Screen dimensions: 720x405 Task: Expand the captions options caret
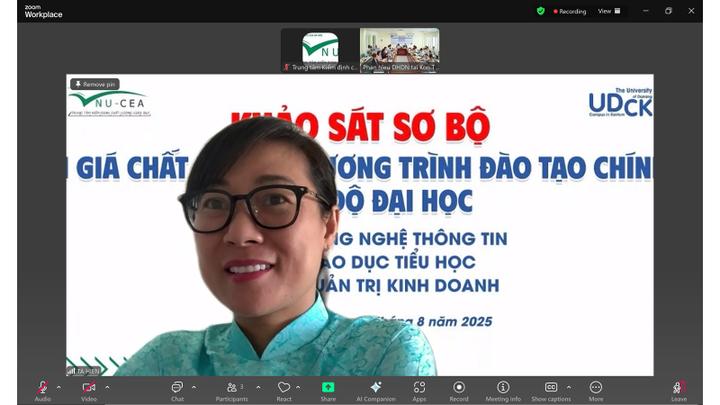(x=569, y=388)
